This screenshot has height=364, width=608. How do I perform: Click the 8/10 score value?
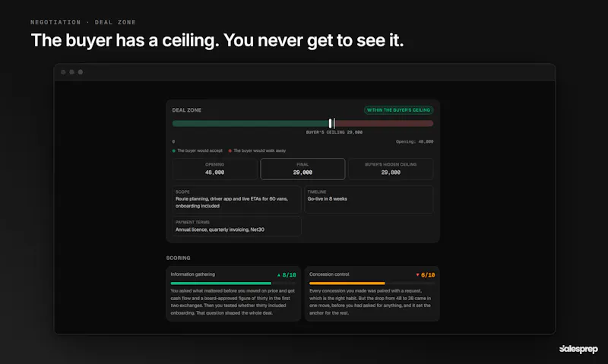click(x=290, y=275)
